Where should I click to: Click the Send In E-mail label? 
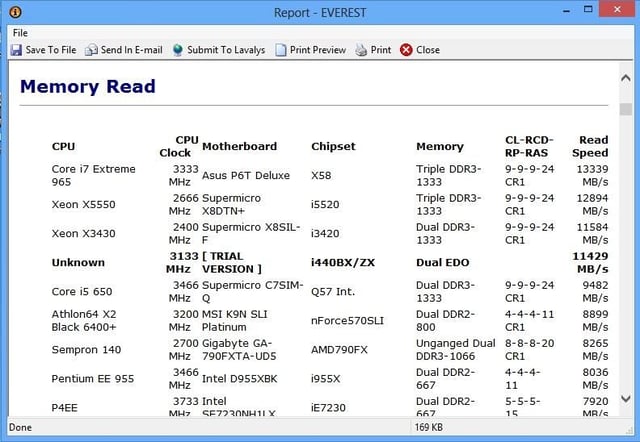click(131, 50)
